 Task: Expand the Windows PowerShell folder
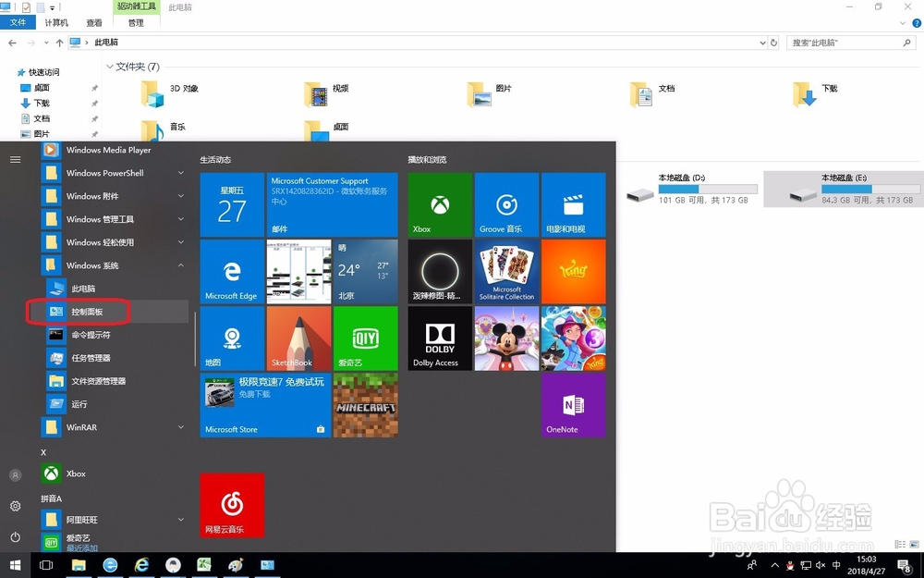tap(115, 173)
